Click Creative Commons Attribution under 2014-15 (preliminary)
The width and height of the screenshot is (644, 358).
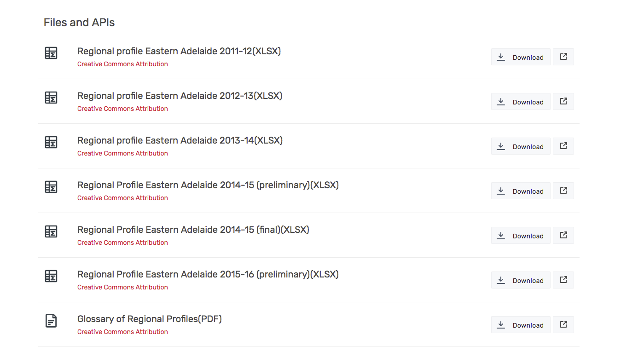[x=122, y=198]
